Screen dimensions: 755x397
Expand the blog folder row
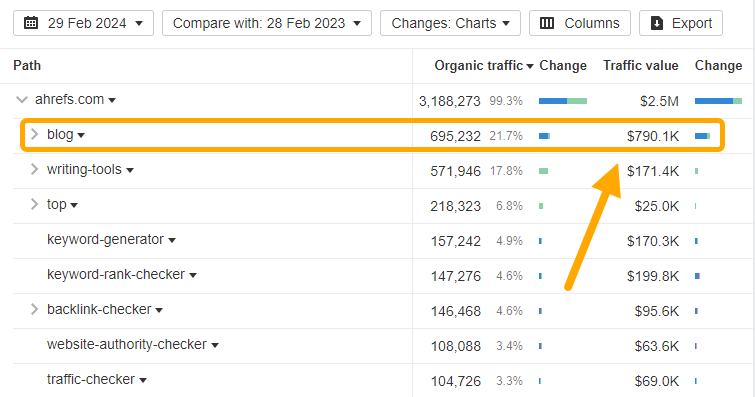point(34,134)
